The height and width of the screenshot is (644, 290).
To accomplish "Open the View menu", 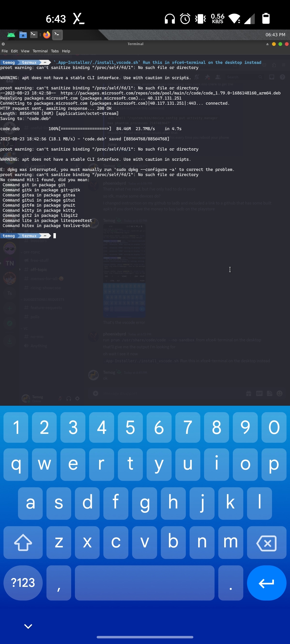I will coord(25,51).
